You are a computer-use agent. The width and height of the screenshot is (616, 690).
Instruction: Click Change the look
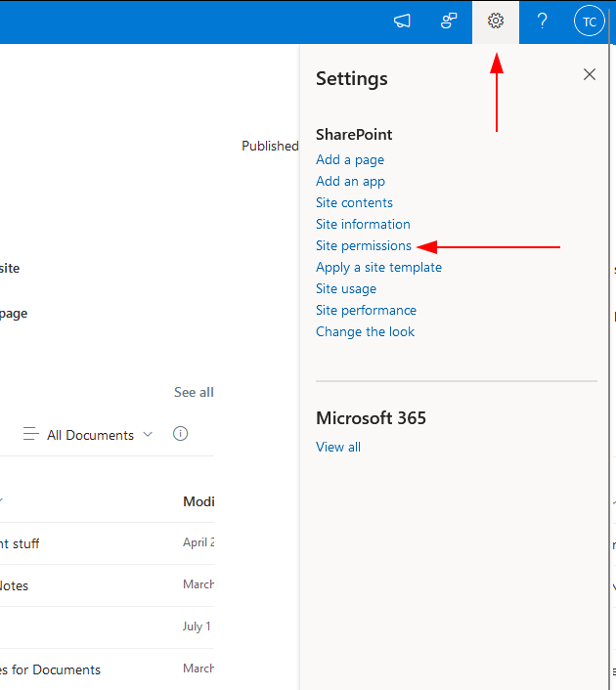click(365, 331)
